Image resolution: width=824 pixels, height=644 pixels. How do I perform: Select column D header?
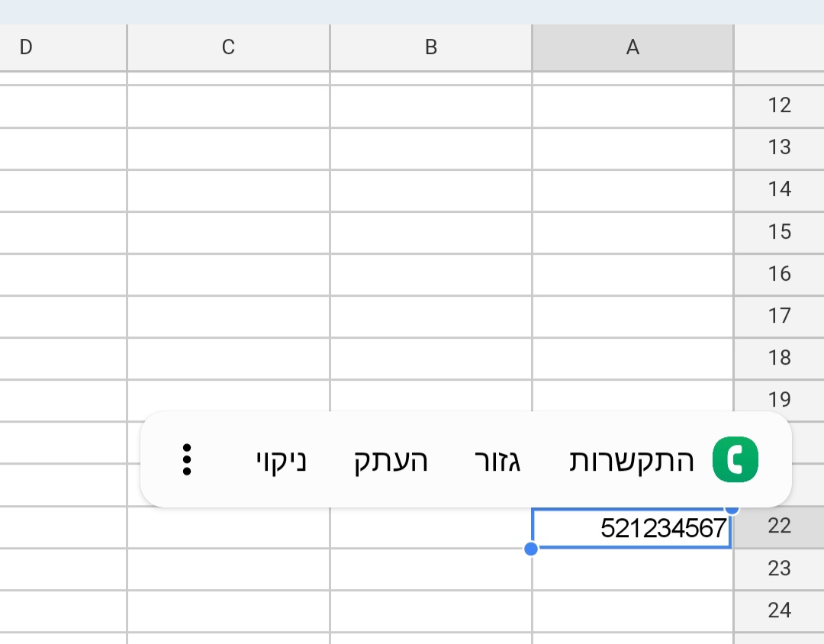(x=26, y=47)
